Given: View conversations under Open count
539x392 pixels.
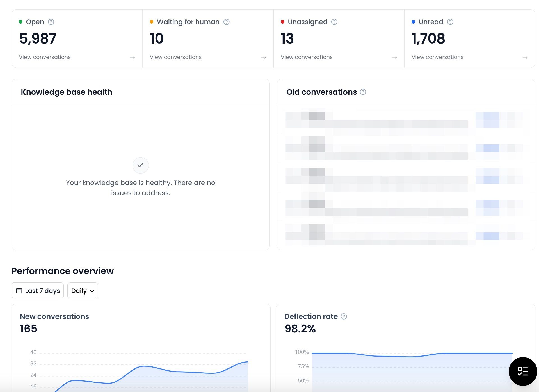Looking at the screenshot, I should coord(45,57).
